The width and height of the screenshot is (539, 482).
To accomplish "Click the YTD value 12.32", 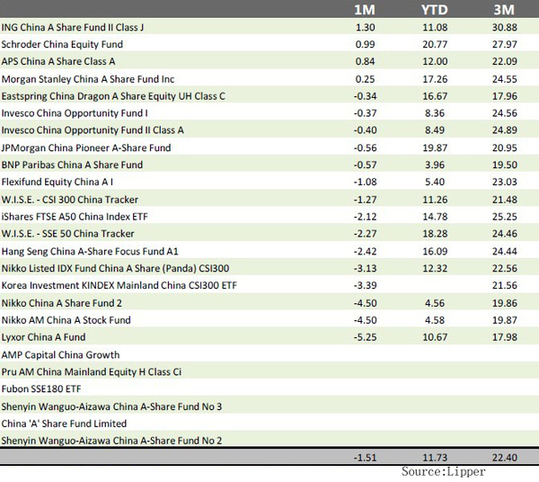I will coord(435,269).
